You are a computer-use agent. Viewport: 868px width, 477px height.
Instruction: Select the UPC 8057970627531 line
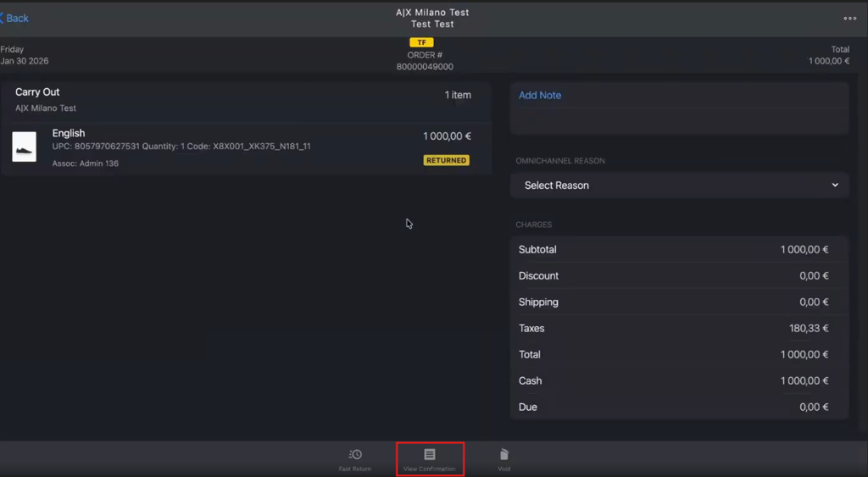pos(181,147)
